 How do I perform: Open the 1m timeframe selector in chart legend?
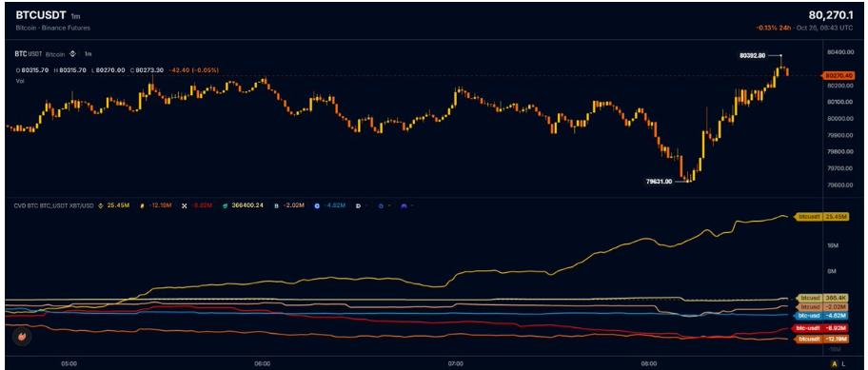click(x=88, y=54)
